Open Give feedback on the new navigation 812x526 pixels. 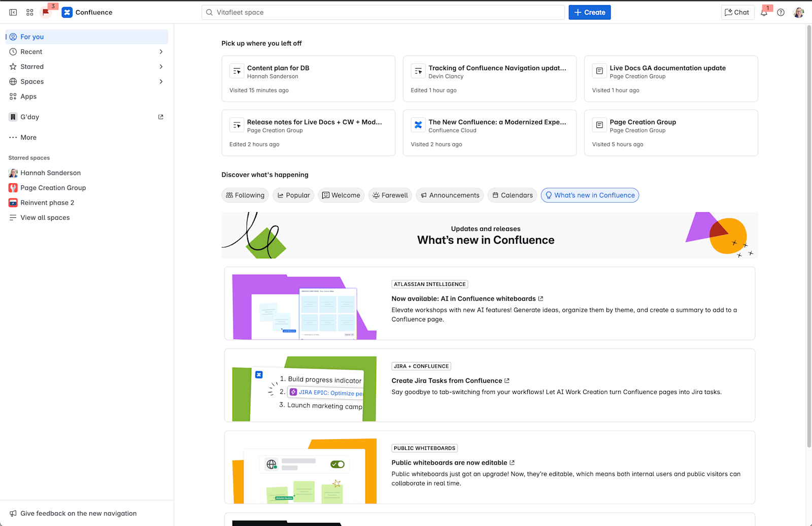[87, 513]
